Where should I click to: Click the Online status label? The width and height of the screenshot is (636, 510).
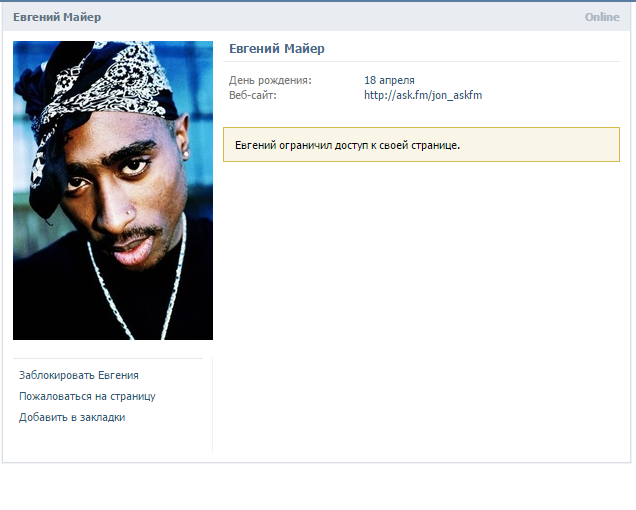(x=602, y=17)
